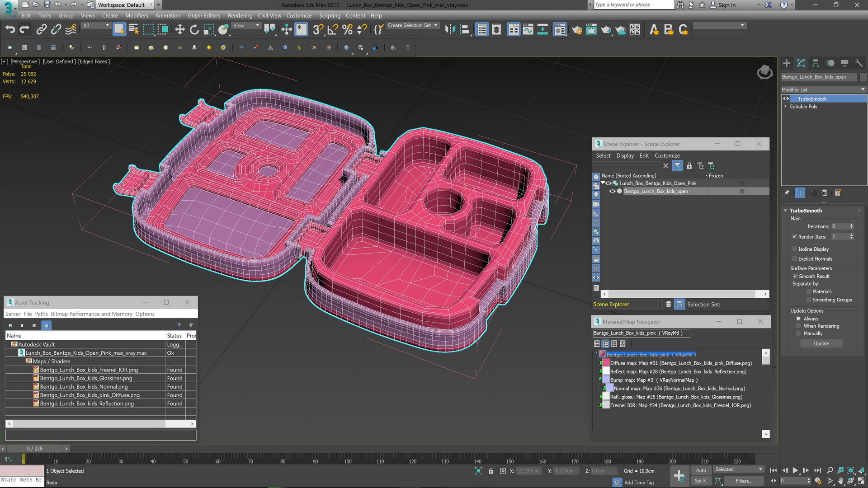Click the Play Animation button

[795, 470]
